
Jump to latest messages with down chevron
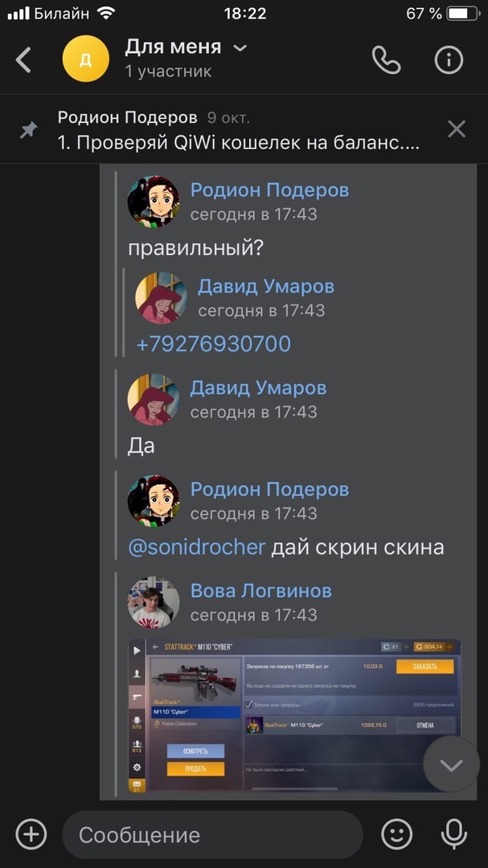point(452,764)
